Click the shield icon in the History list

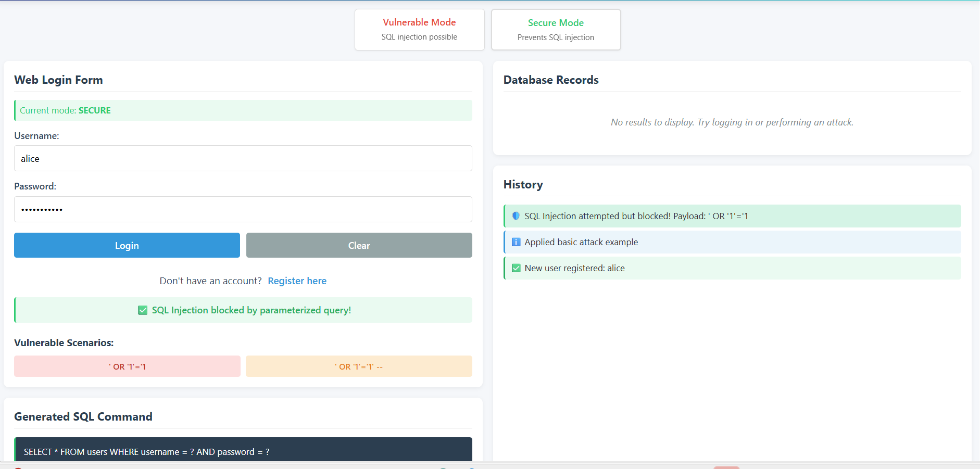pos(516,216)
